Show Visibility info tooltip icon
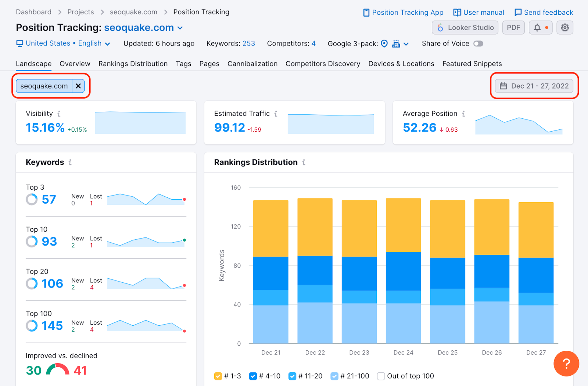 coord(59,114)
